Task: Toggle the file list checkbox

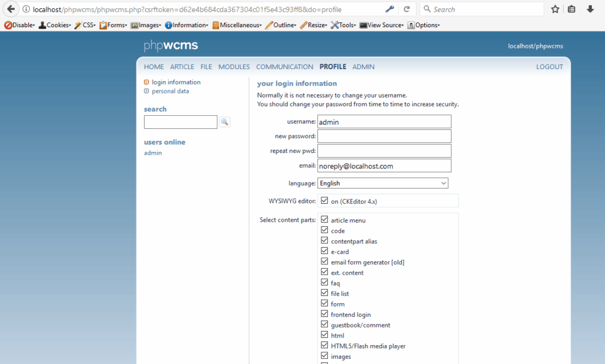Action: click(324, 293)
